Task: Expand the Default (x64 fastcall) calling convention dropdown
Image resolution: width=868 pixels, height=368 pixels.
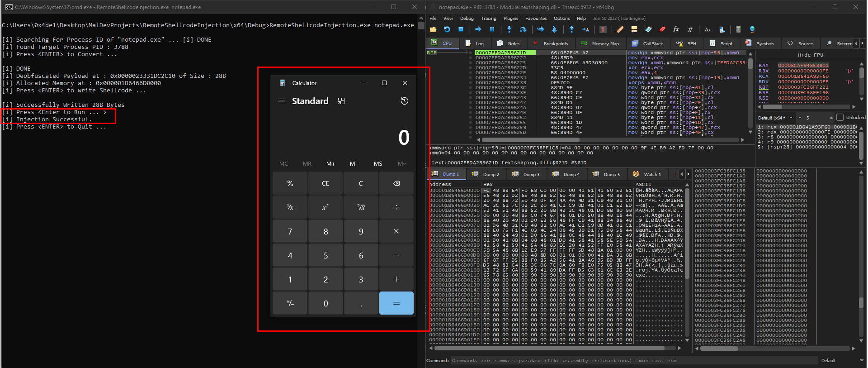Action: click(x=776, y=118)
